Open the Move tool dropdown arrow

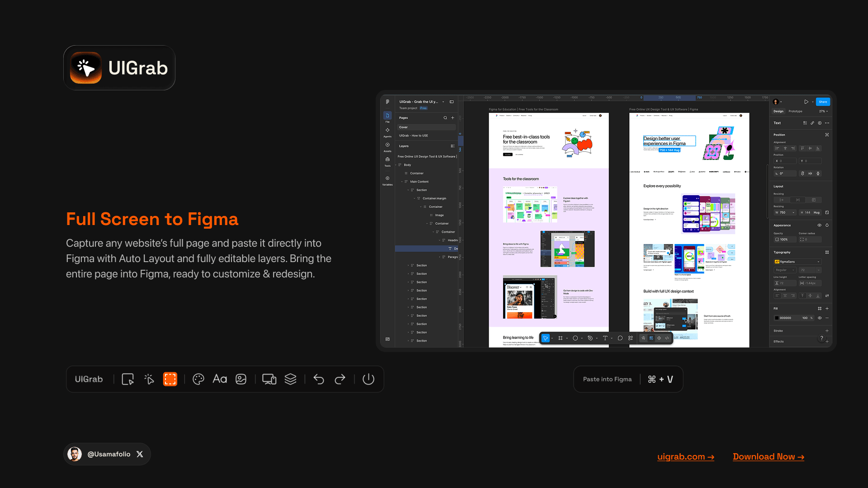tap(552, 338)
